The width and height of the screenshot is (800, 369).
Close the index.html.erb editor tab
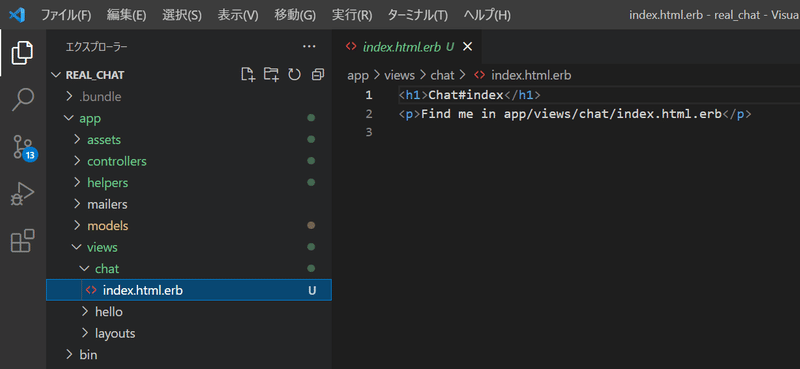coord(467,47)
